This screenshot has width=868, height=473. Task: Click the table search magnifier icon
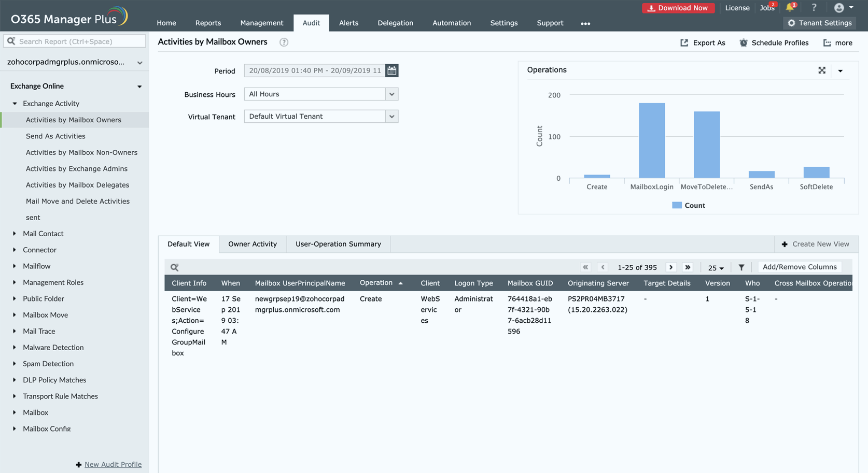tap(175, 267)
